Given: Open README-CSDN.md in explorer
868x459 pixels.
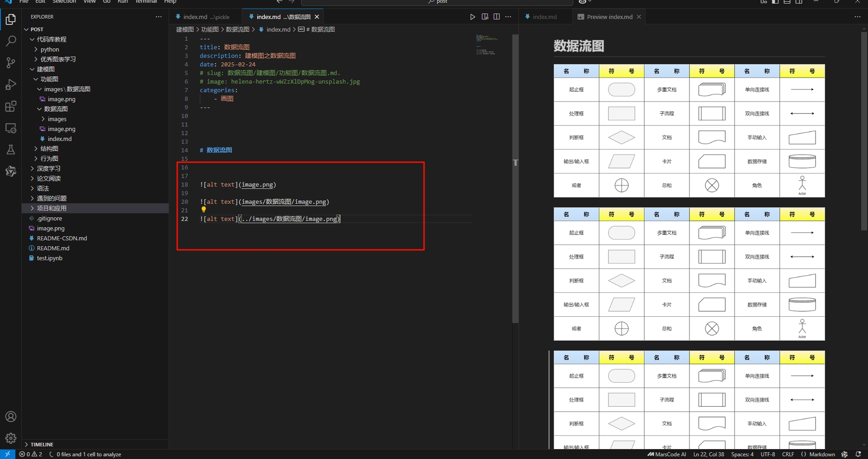Looking at the screenshot, I should coord(62,238).
